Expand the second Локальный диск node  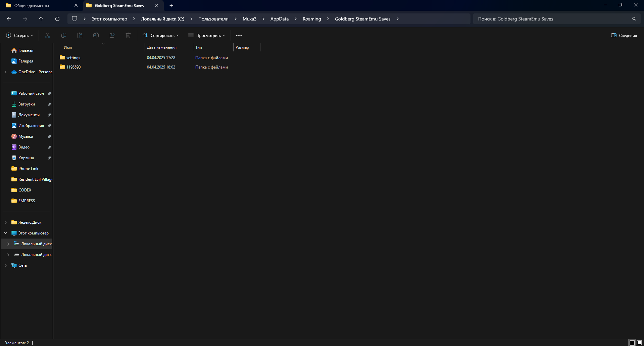(8, 255)
